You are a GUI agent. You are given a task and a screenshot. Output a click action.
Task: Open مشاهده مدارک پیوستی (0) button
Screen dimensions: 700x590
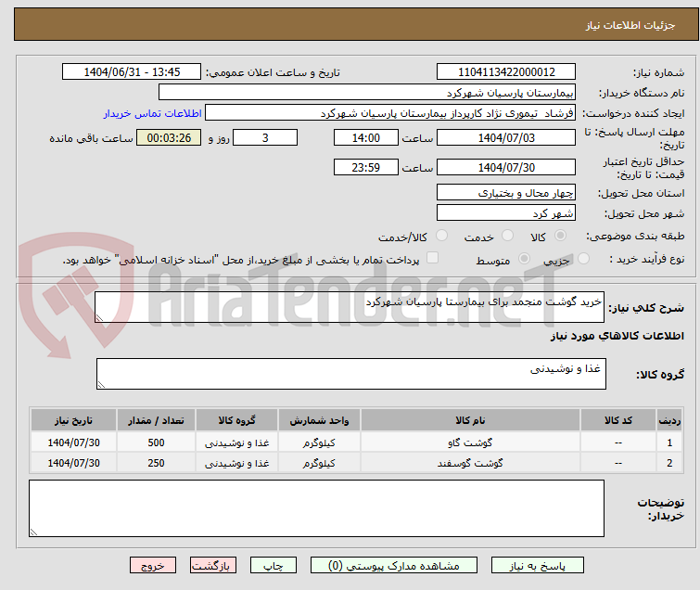click(394, 566)
